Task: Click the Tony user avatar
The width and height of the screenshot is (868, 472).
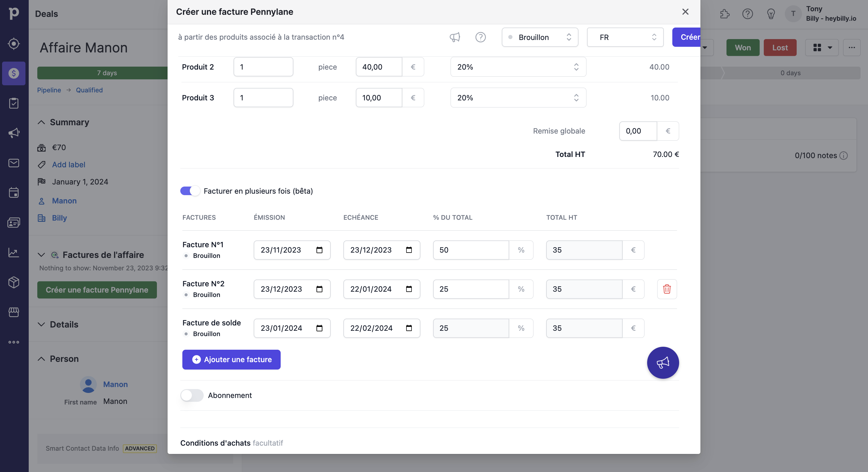Action: tap(793, 14)
